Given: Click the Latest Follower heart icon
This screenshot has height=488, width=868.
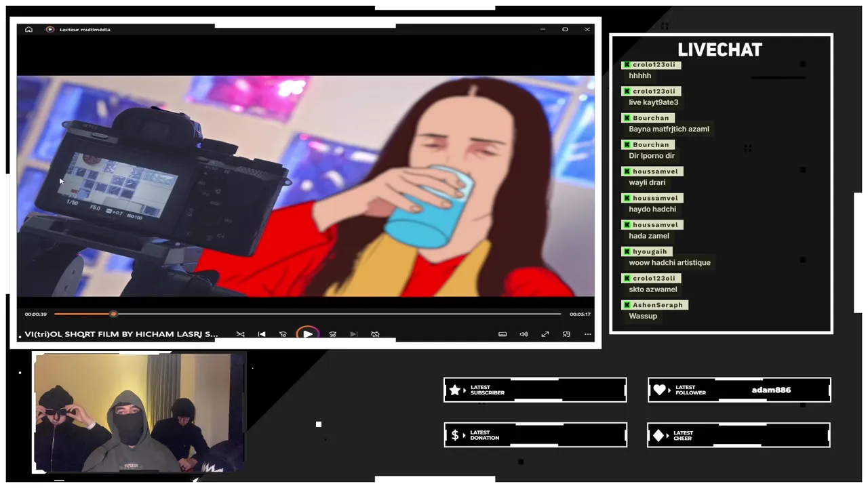Looking at the screenshot, I should (x=659, y=390).
